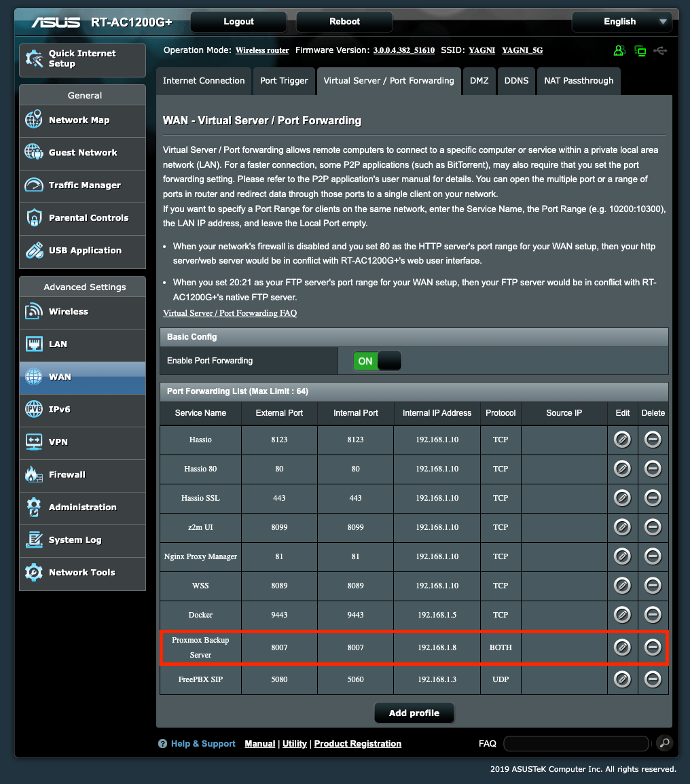Remove the FreePBX SIP forwarding rule
Viewport: 690px width, 784px height.
pyautogui.click(x=653, y=679)
